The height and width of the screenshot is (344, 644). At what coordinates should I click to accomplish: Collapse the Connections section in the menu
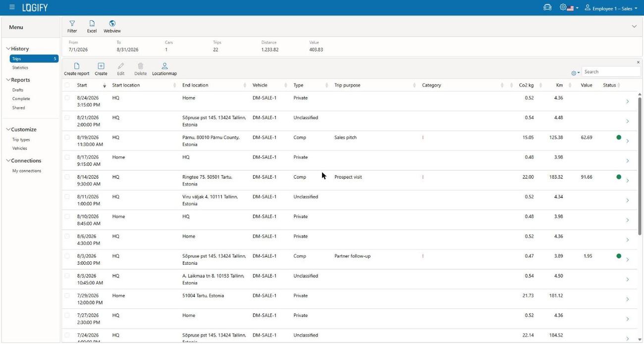click(8, 160)
